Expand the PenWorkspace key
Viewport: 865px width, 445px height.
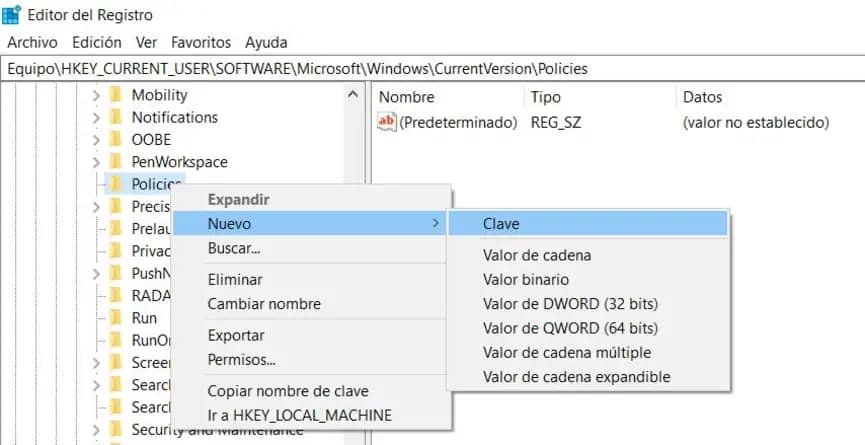(97, 162)
